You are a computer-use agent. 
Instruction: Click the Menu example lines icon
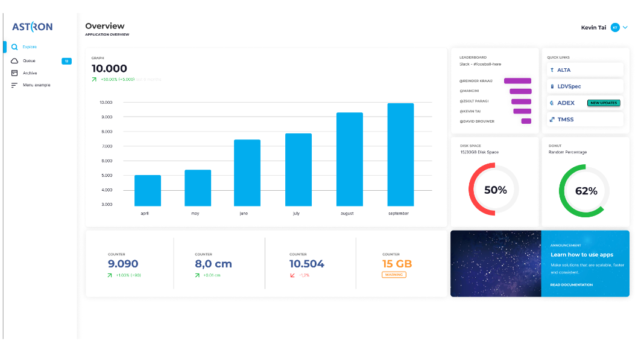click(14, 85)
